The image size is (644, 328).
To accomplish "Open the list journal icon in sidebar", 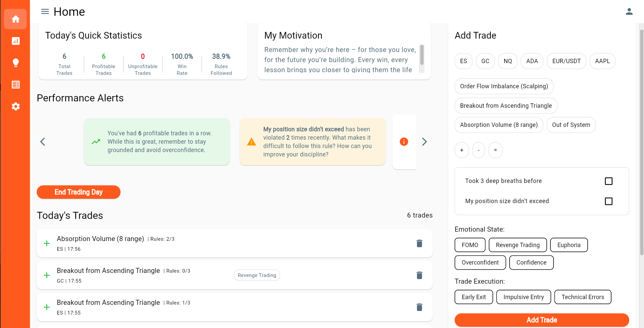I will pyautogui.click(x=15, y=85).
